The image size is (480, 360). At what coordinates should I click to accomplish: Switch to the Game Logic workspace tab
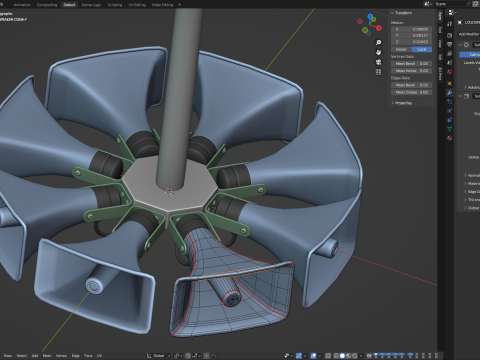click(91, 5)
